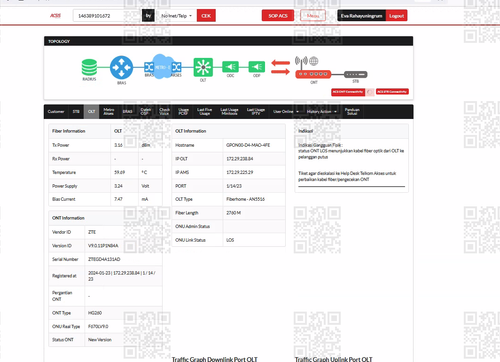Viewport: 500px width, 362px height.
Task: Click the black 'by' button
Action: tap(148, 16)
